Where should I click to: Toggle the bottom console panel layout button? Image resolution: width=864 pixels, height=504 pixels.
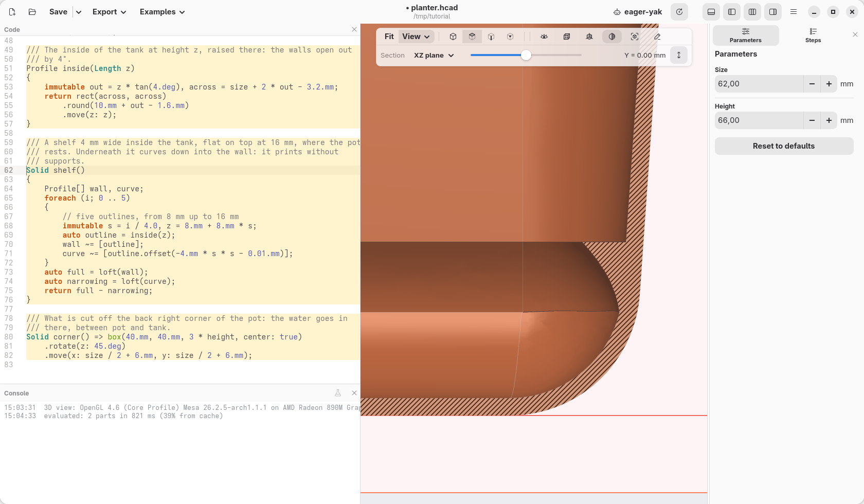(711, 12)
